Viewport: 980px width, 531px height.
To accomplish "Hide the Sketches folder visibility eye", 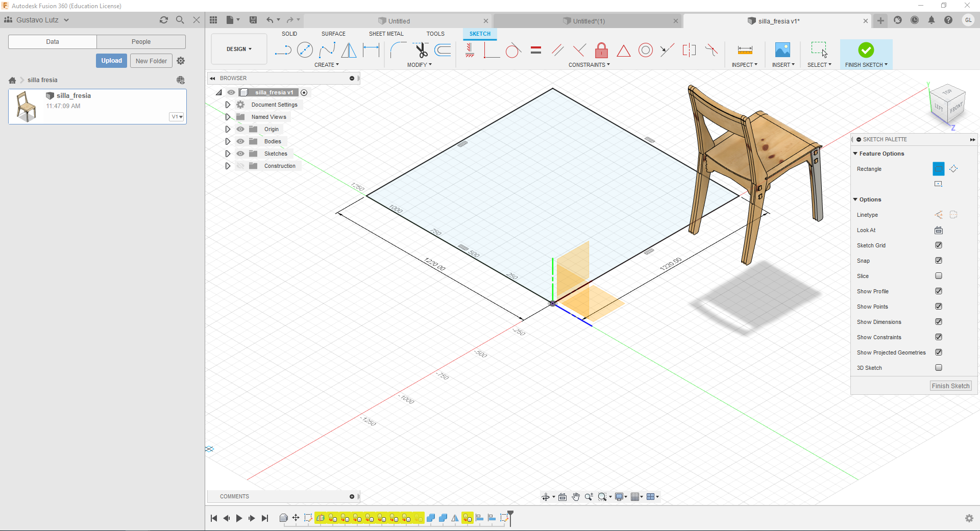I will 240,154.
